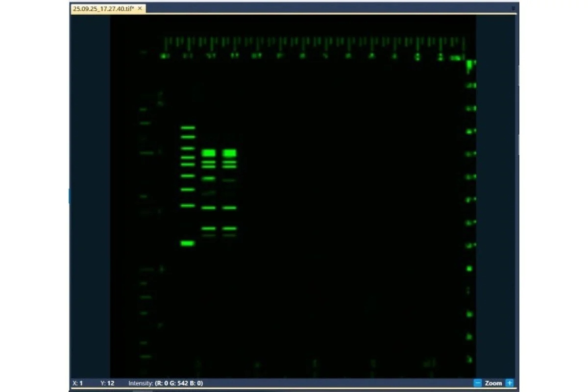Click the second-lowest ladder band
The height and width of the screenshot is (392, 588).
click(x=187, y=206)
